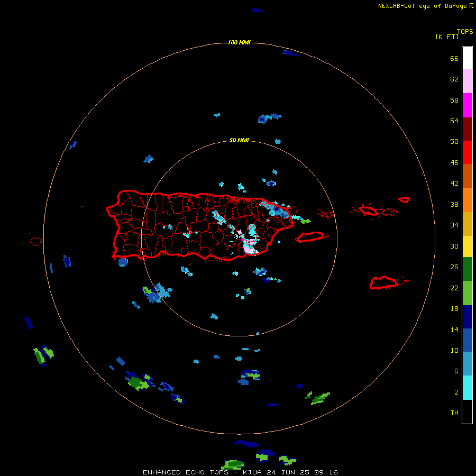Click the '14' legend value

[x=454, y=329]
